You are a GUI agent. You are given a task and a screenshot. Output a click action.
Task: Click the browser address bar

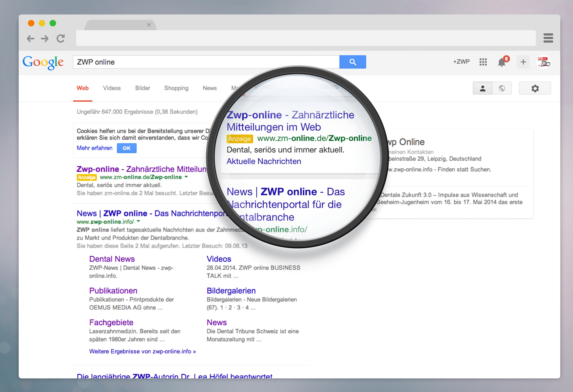tap(306, 38)
